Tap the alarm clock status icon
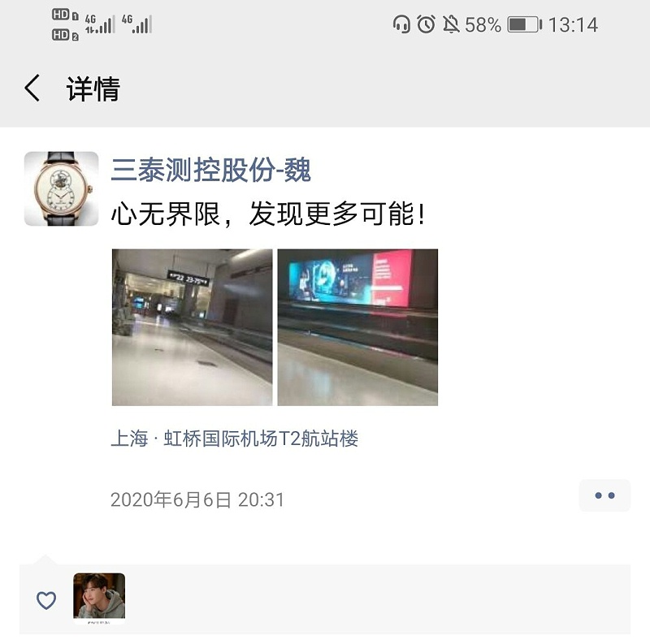The image size is (650, 644). (x=426, y=24)
